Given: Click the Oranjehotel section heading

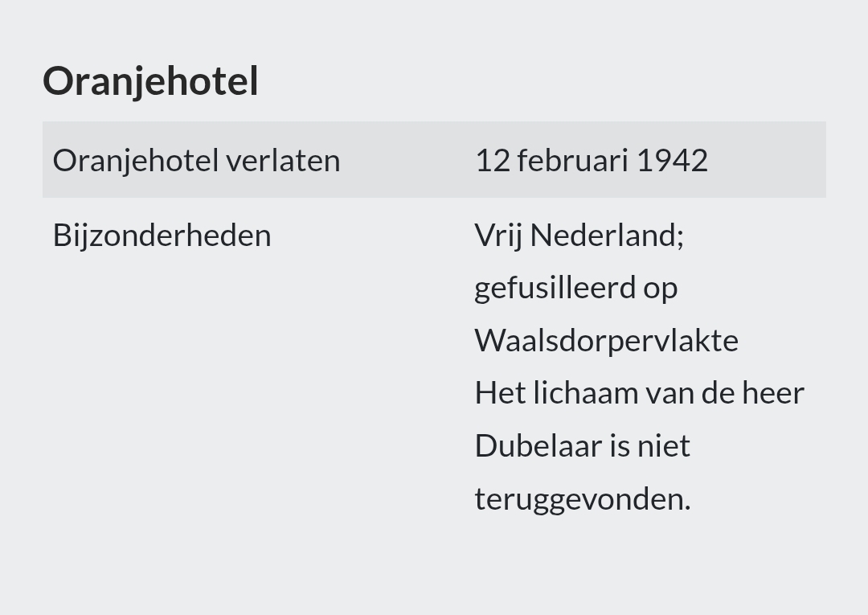Looking at the screenshot, I should tap(150, 82).
